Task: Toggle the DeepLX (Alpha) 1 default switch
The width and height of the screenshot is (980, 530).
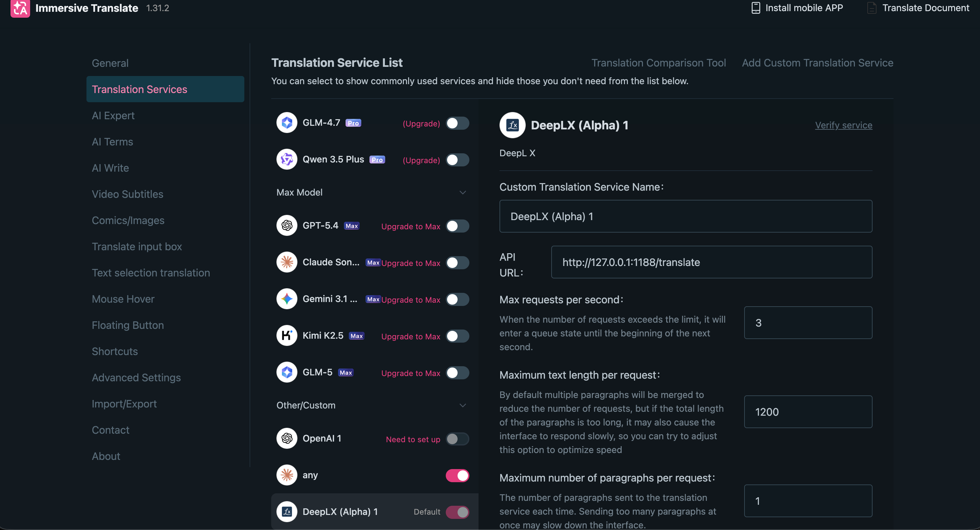Action: click(457, 512)
